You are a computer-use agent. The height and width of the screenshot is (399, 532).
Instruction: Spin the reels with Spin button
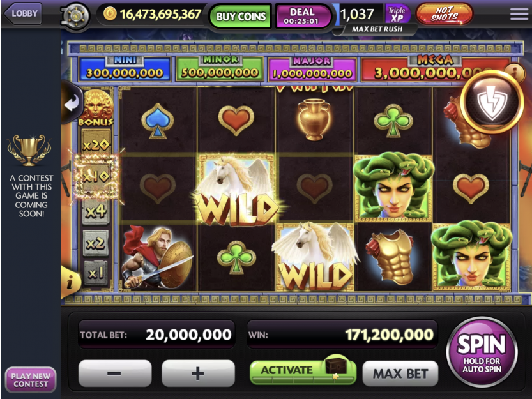[x=482, y=352]
